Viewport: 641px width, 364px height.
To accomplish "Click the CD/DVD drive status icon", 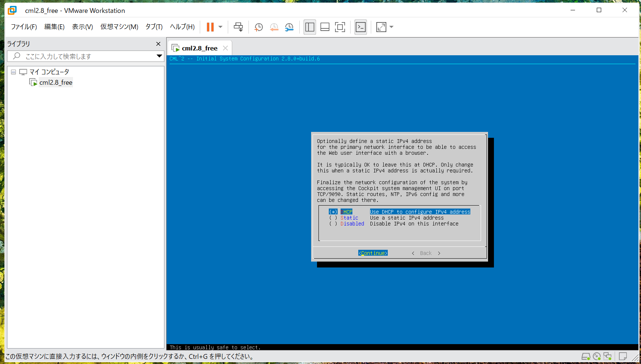I will coord(597,356).
